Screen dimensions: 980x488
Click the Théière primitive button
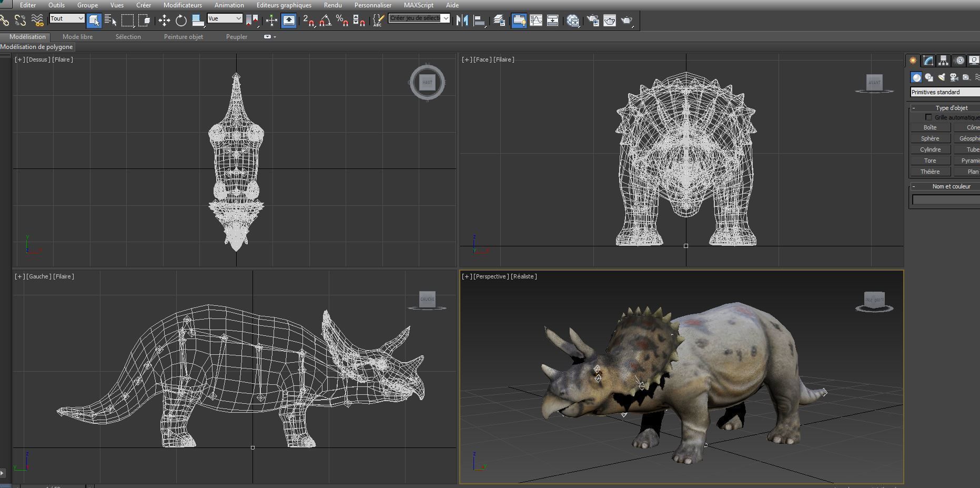point(930,172)
